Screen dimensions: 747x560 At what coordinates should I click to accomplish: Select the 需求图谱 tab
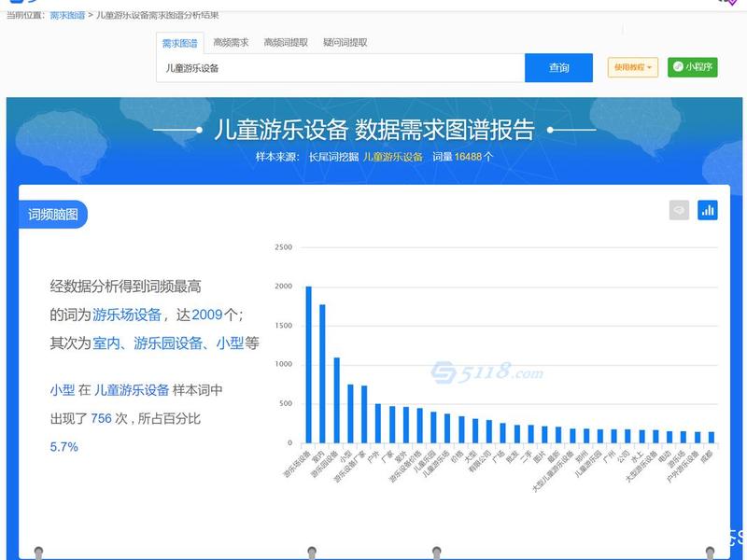tap(179, 43)
